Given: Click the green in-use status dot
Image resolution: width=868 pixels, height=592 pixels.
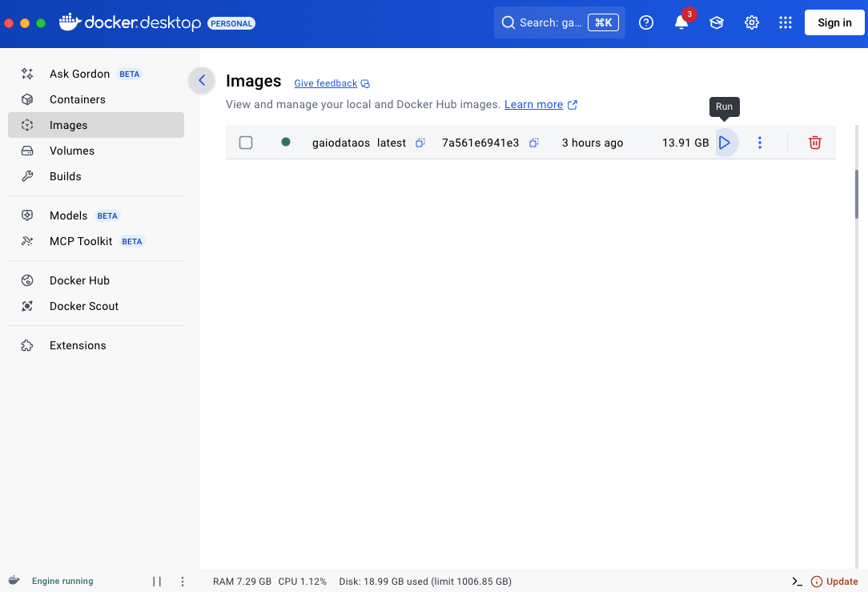Looking at the screenshot, I should [x=286, y=142].
